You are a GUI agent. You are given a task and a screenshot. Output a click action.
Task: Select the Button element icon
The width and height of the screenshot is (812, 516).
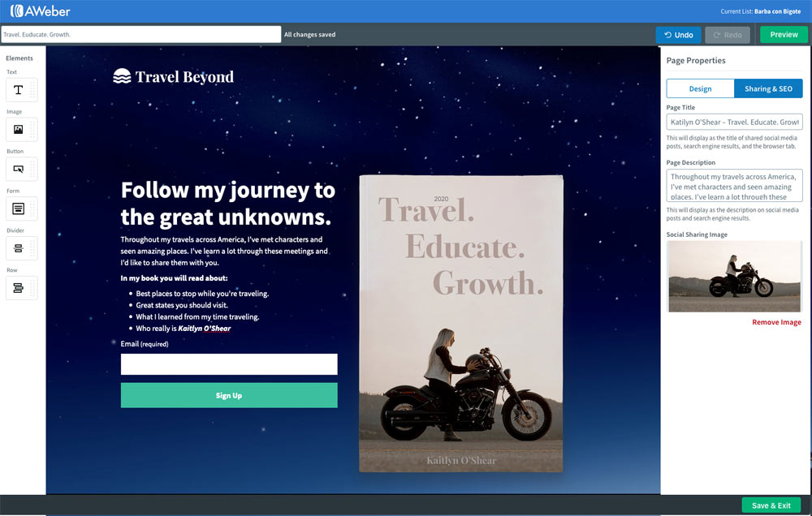pyautogui.click(x=18, y=169)
